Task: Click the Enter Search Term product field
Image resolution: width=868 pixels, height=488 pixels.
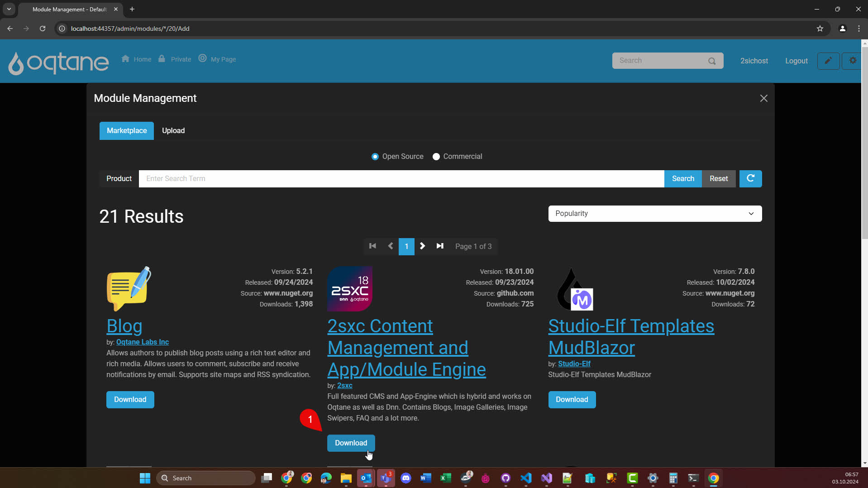Action: tap(401, 179)
